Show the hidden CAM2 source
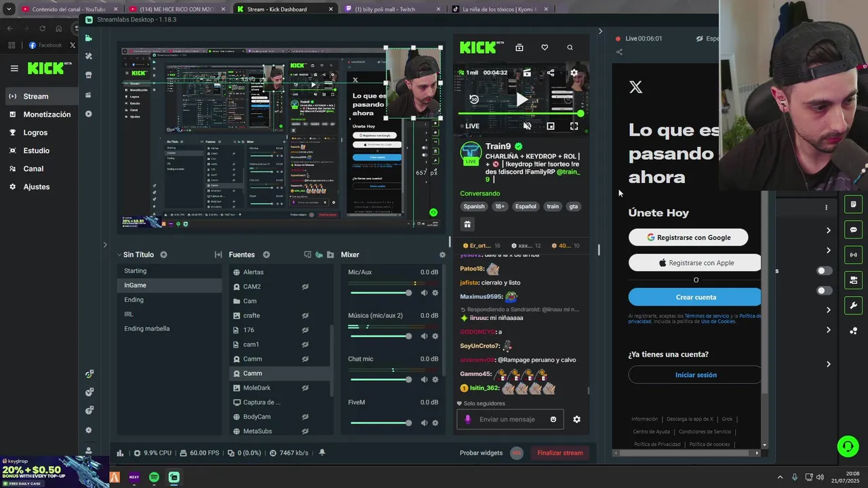 pyautogui.click(x=305, y=287)
